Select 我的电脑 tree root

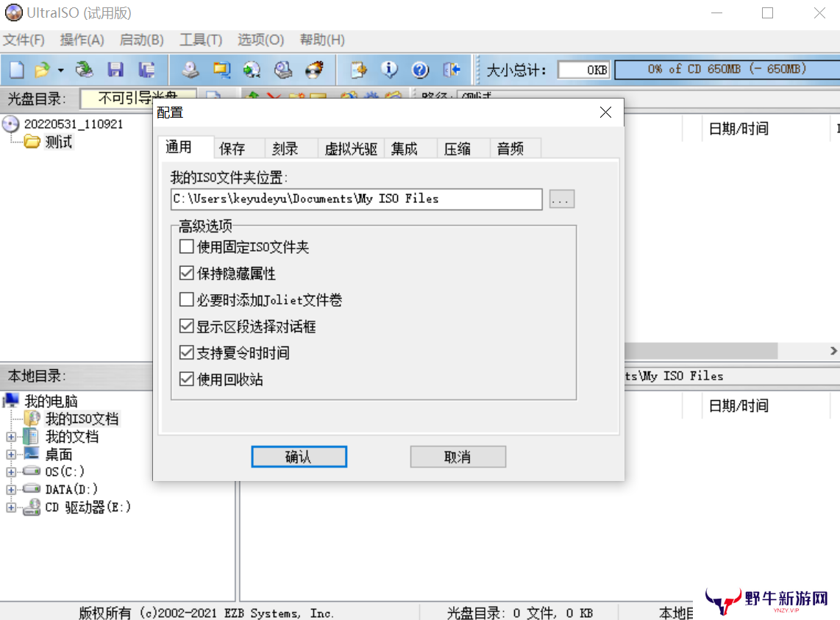click(51, 401)
